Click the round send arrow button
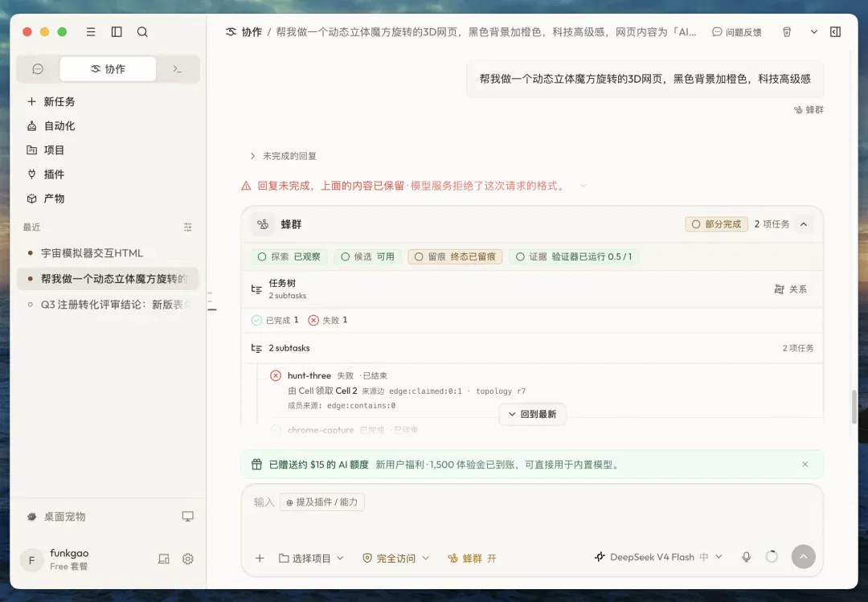 point(803,556)
